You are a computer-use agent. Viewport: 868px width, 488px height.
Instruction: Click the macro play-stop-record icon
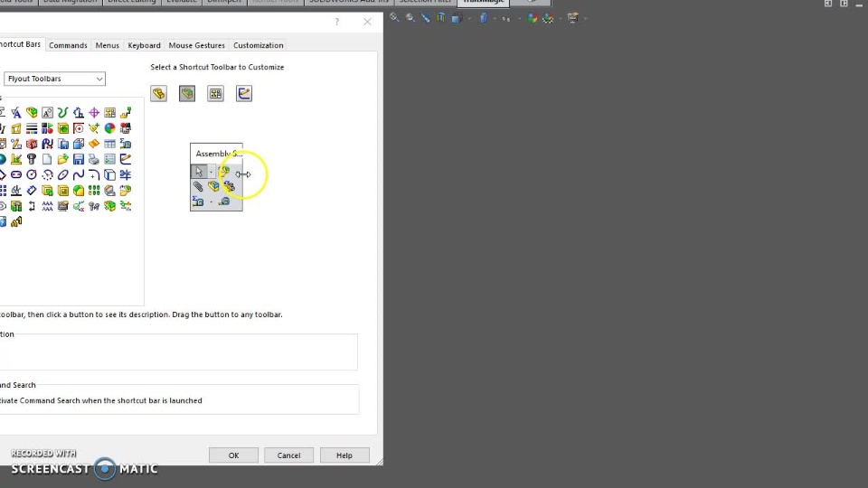(47, 128)
